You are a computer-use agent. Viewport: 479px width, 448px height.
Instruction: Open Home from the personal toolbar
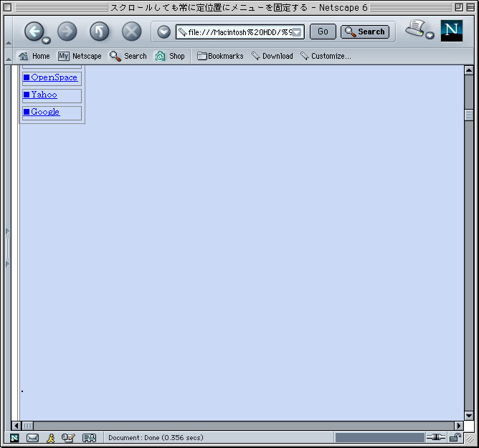[34, 56]
